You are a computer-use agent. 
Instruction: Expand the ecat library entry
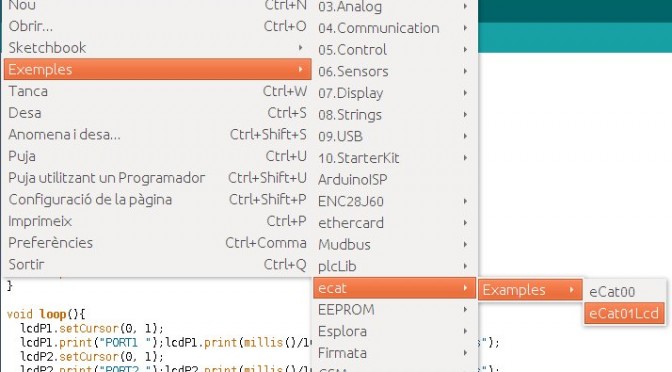point(394,288)
